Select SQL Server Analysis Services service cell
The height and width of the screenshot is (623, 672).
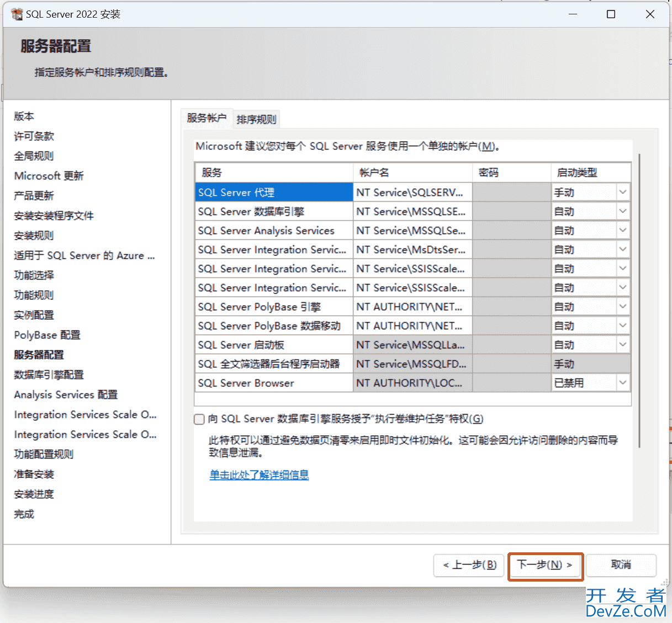pyautogui.click(x=274, y=230)
